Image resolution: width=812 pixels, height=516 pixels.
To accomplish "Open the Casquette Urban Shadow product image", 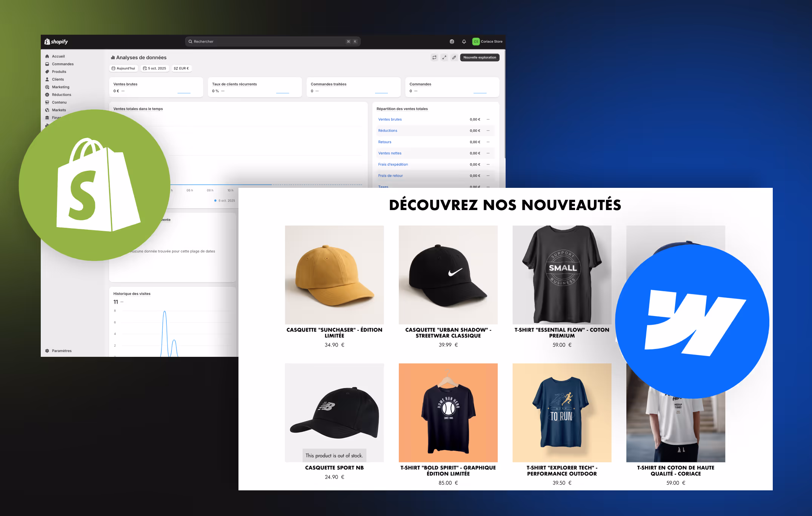I will point(448,275).
